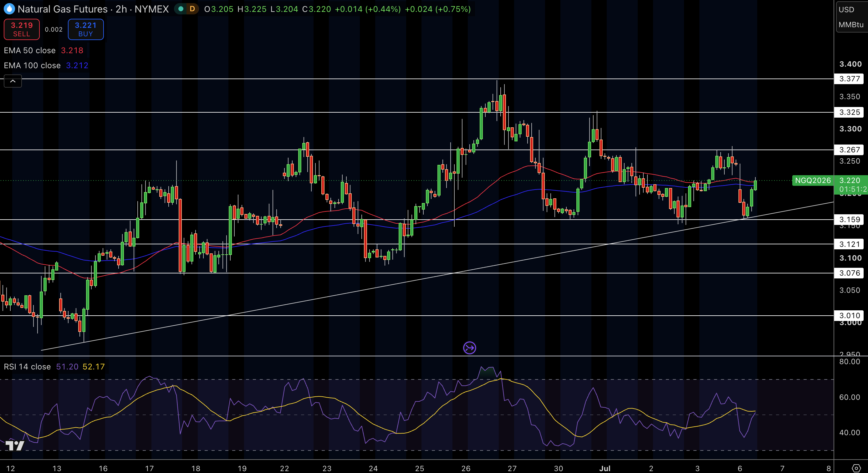Click the Jul date label on time axis
868x473 pixels.
pyautogui.click(x=605, y=468)
